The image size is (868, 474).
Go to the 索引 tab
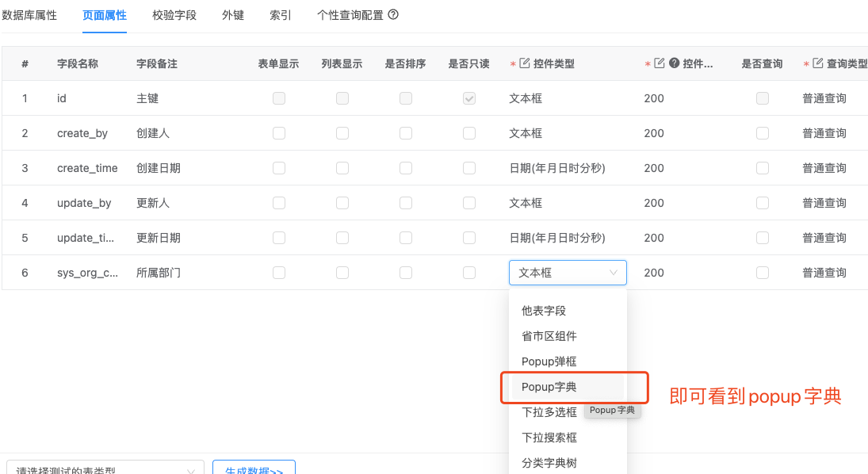tap(281, 15)
